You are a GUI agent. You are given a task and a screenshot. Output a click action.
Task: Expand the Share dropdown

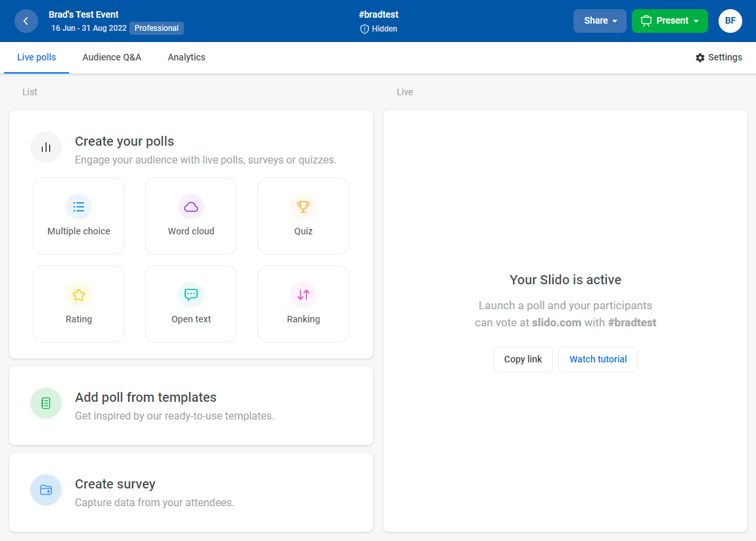(x=599, y=20)
